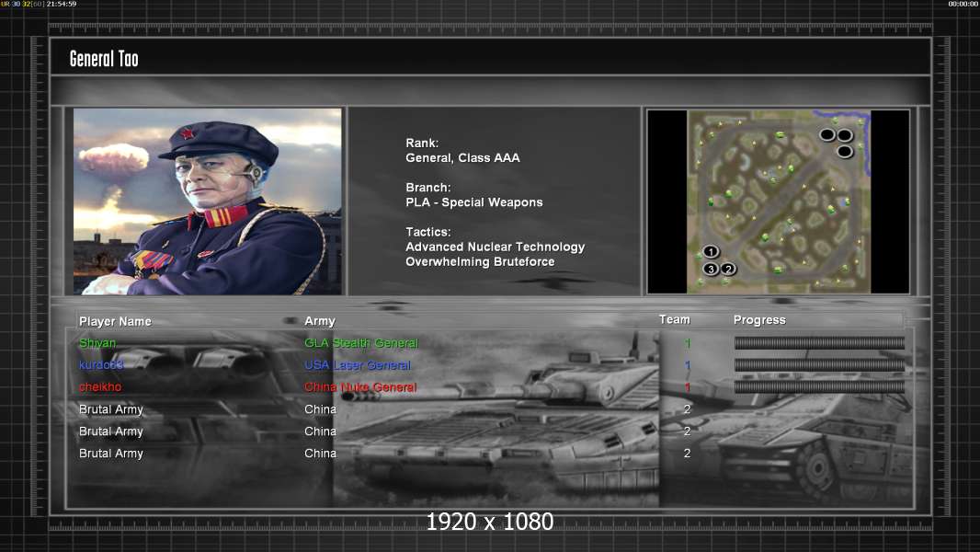Viewport: 980px width, 552px height.
Task: Click kurdo's loading progress bar
Action: coord(819,365)
